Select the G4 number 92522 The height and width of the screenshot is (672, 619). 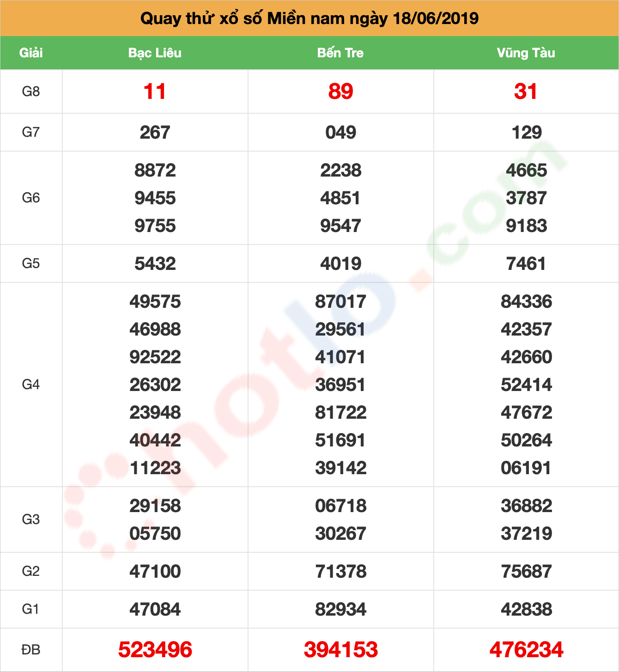click(155, 357)
